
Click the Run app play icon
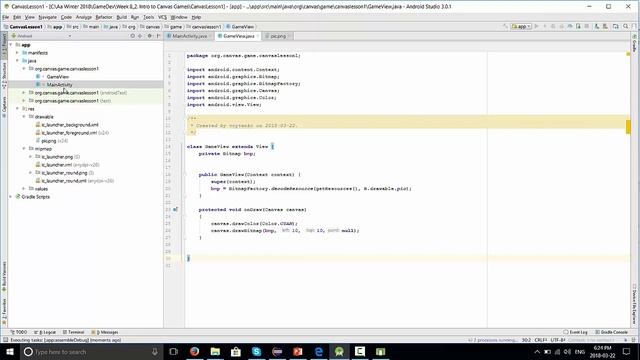tap(536, 27)
